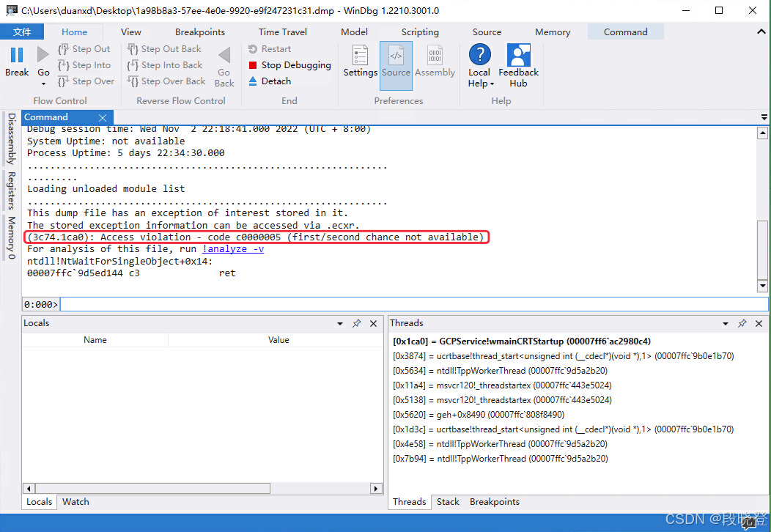Viewport: 771px width, 532px height.
Task: Switch to the Stack tab
Action: coord(448,502)
